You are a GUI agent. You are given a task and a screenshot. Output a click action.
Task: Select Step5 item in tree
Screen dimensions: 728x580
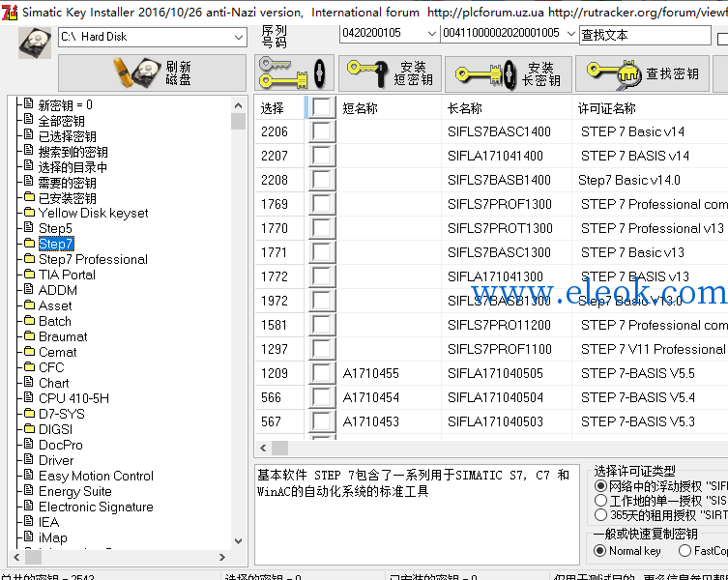point(55,228)
